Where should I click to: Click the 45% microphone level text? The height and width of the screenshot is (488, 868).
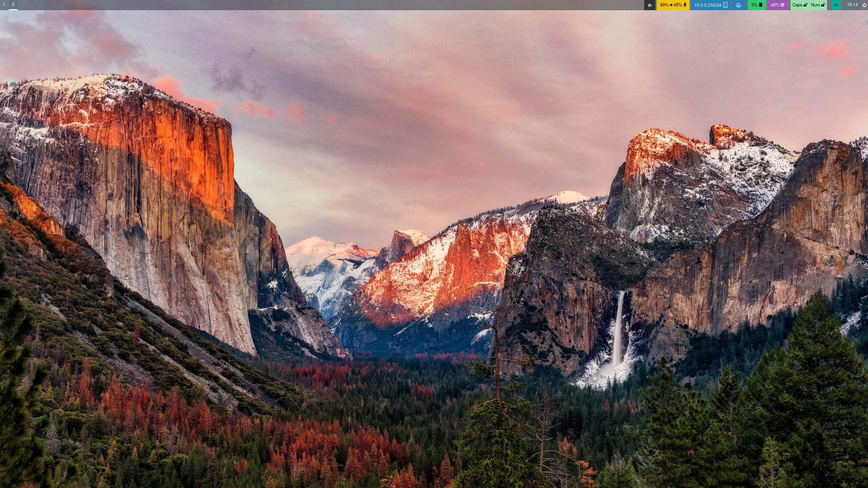click(x=678, y=5)
